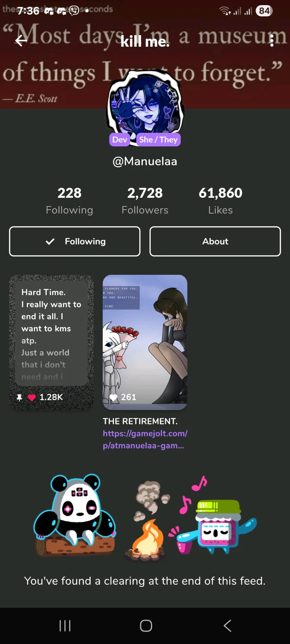Open the About section
This screenshot has width=290, height=644.
click(215, 241)
